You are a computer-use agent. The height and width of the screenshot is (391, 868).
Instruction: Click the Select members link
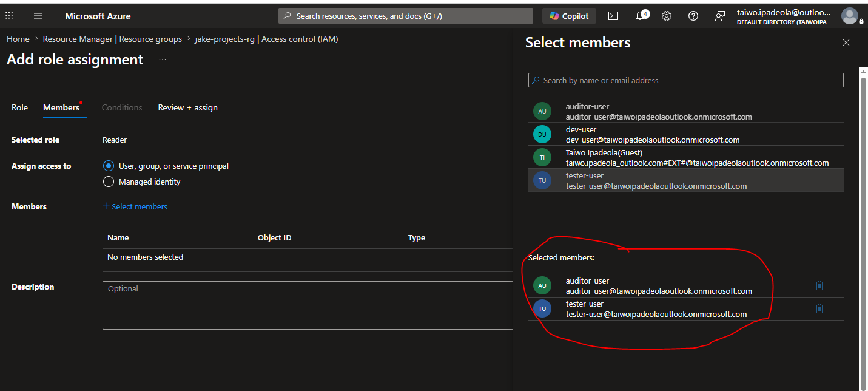135,206
